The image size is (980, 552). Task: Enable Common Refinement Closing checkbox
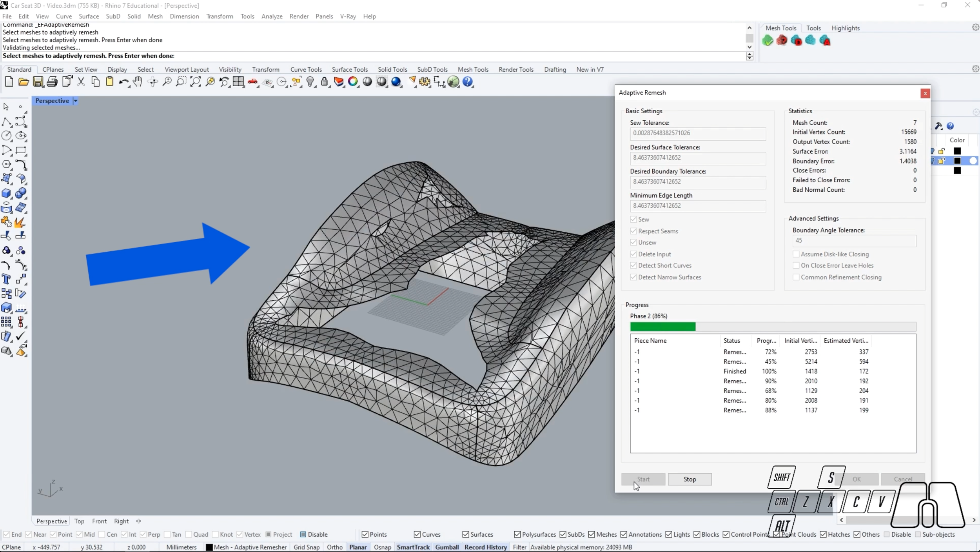click(x=796, y=277)
